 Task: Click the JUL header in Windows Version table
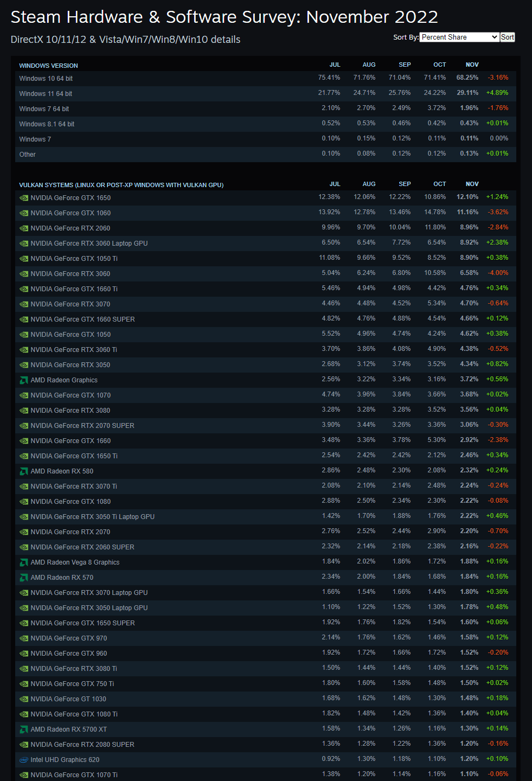coord(335,65)
